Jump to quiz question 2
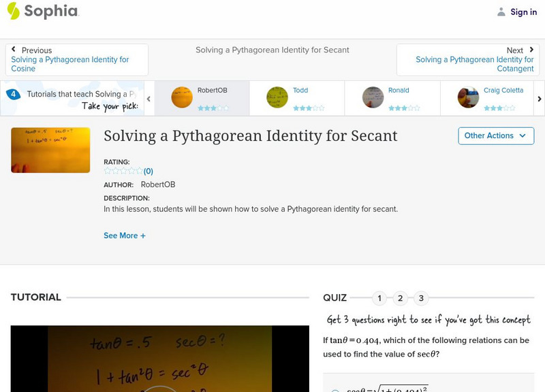Viewport: 545px width, 392px height. (x=400, y=297)
